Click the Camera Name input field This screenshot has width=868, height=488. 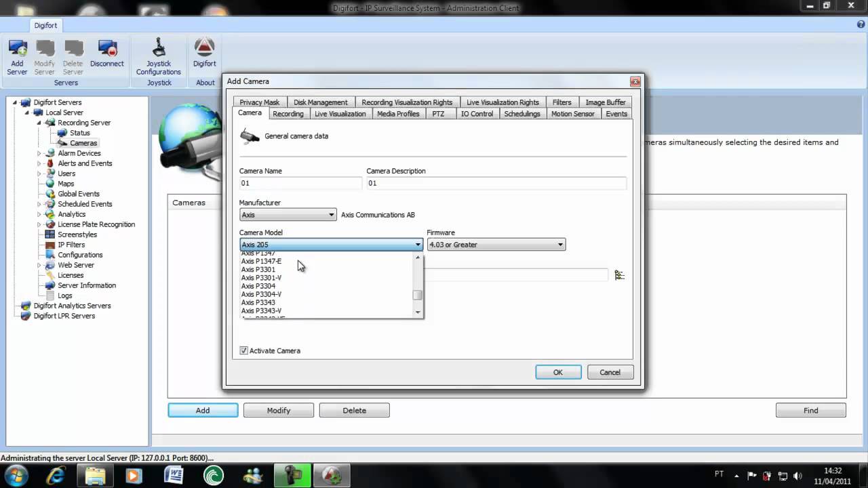(300, 183)
